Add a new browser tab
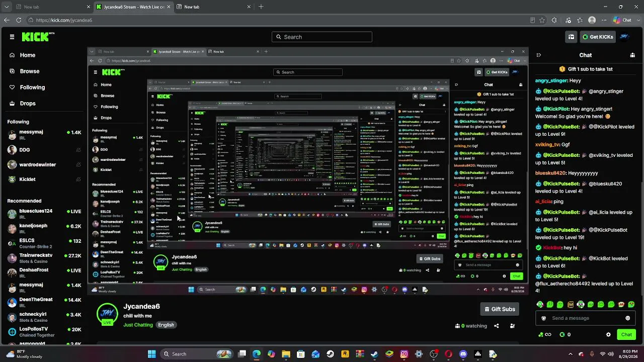 (x=261, y=7)
